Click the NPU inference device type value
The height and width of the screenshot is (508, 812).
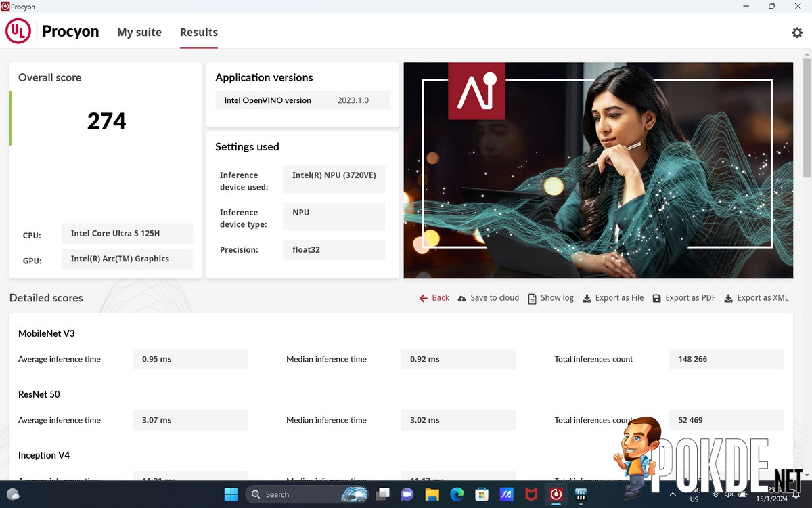click(334, 217)
